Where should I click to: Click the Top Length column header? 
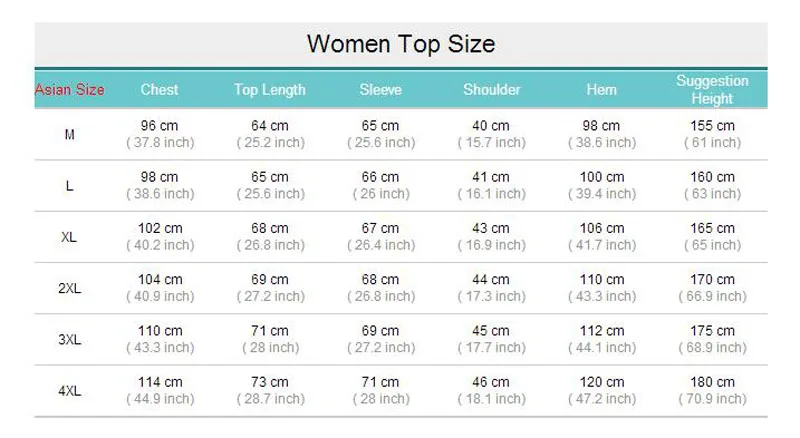coord(270,90)
